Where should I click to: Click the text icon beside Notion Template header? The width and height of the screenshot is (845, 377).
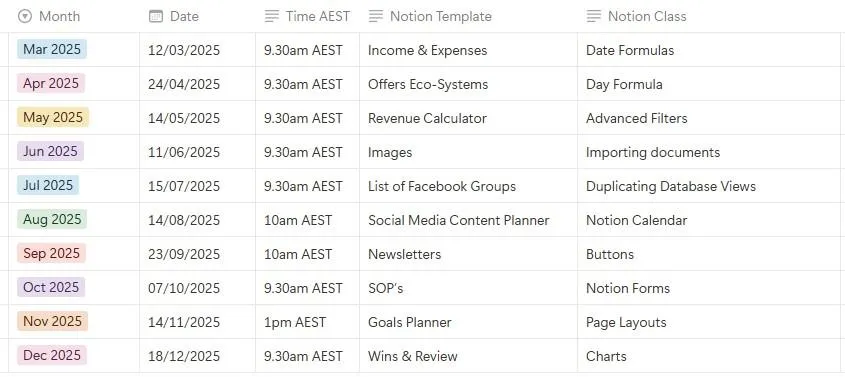click(x=376, y=16)
